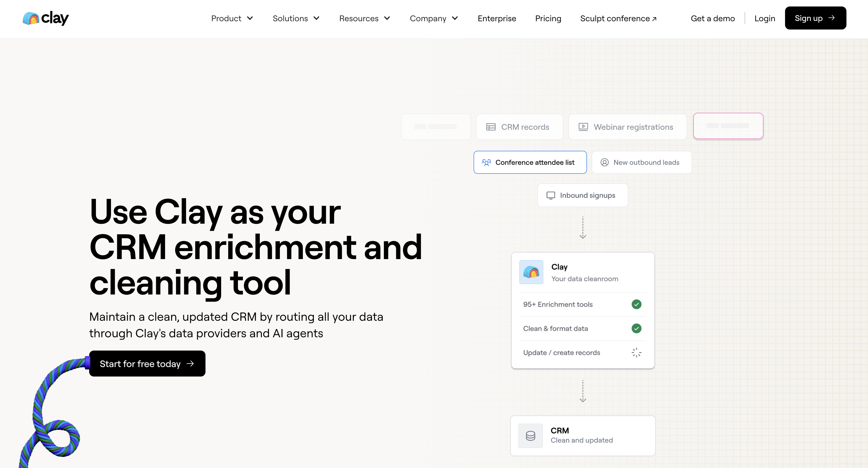Click the Clay logo in header
This screenshot has width=868, height=468.
point(45,18)
